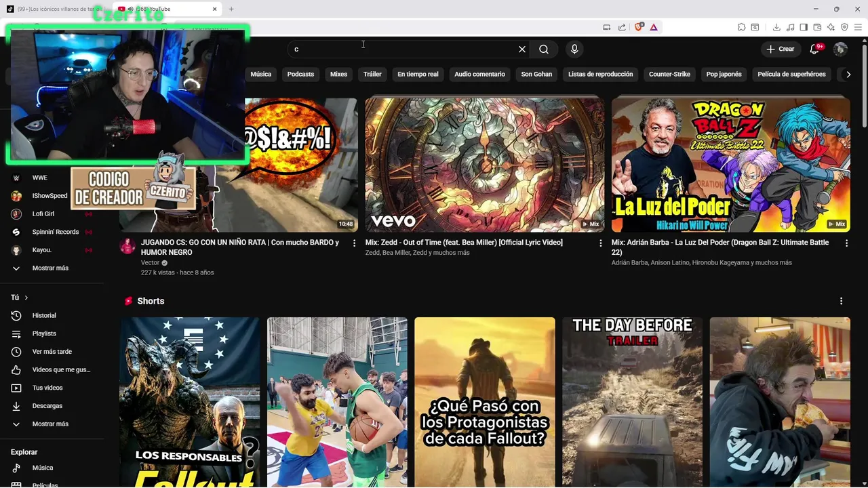This screenshot has height=488, width=868.
Task: Click the YouTube search magnifier button
Action: [544, 49]
